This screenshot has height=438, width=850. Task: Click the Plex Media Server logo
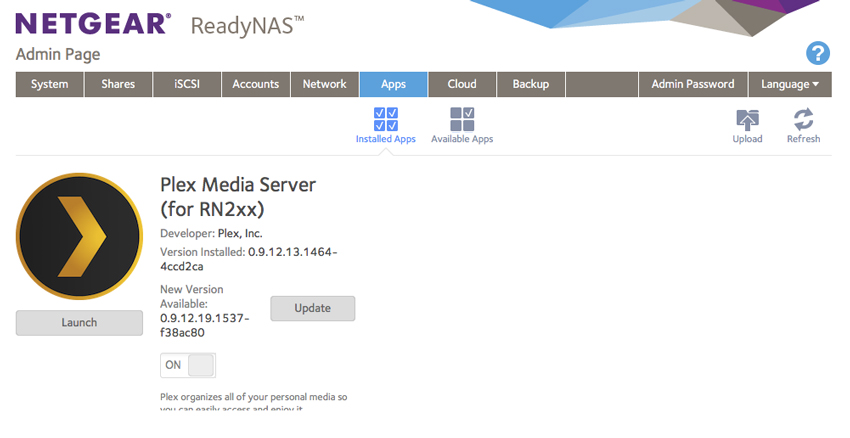pos(79,236)
